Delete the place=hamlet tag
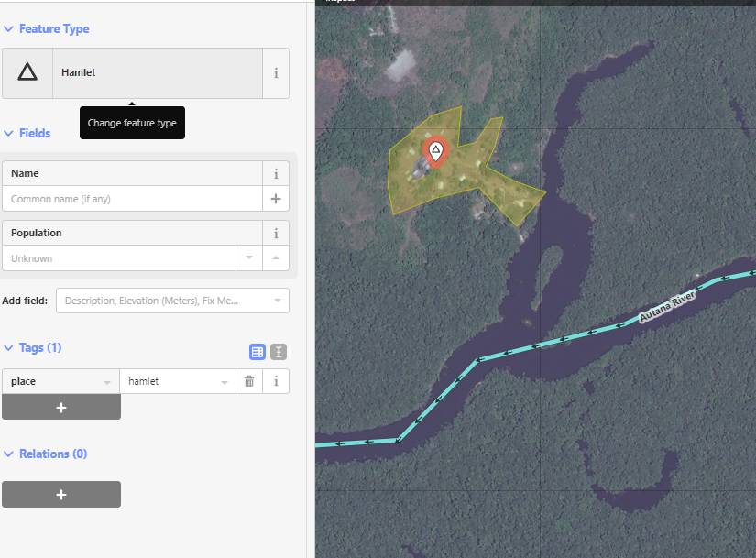The height and width of the screenshot is (558, 756). point(249,381)
